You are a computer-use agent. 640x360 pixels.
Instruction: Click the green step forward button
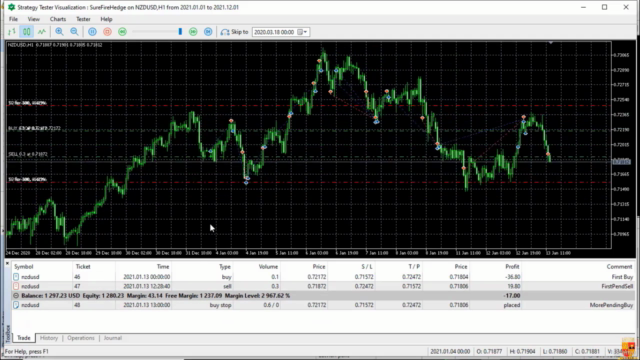click(x=193, y=32)
